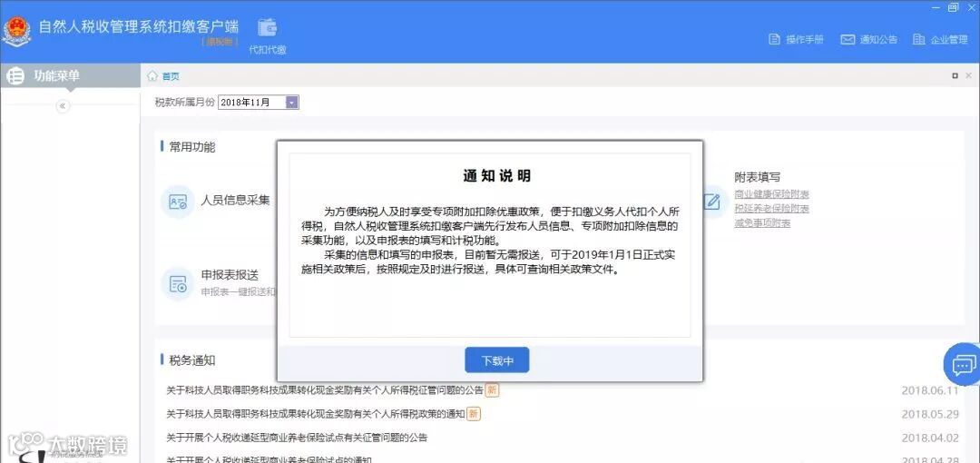Open notice 关于科技人员取得职务科技成果转化现金奖励有关个人所得税征管问题的公告
Viewport: 980px width, 463px height.
325,390
